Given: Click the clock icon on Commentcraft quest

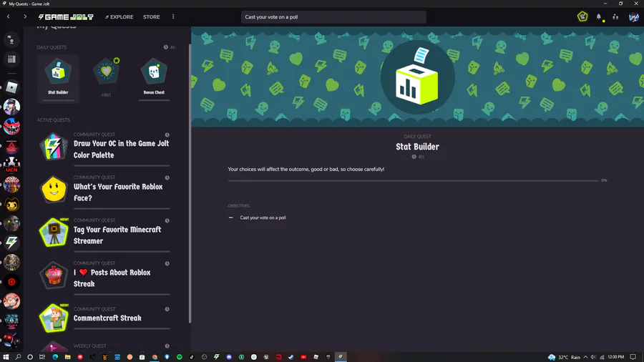Looking at the screenshot, I should coord(167,309).
